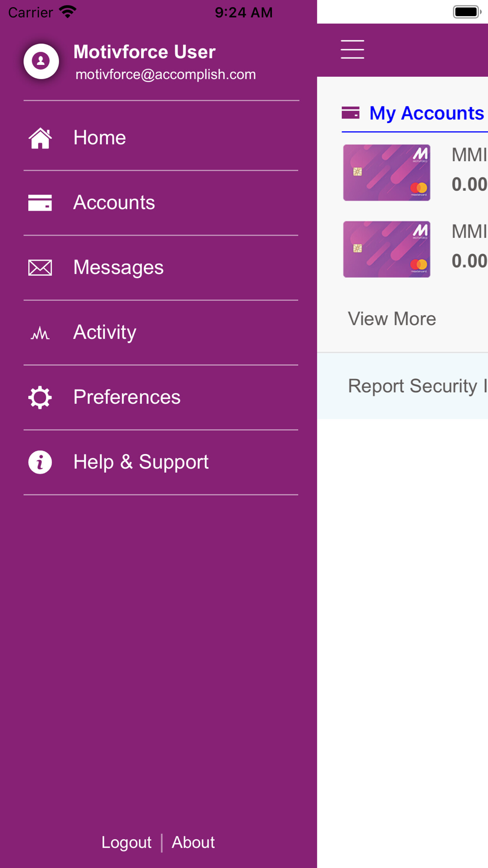Click the Preferences gear icon

pos(40,397)
